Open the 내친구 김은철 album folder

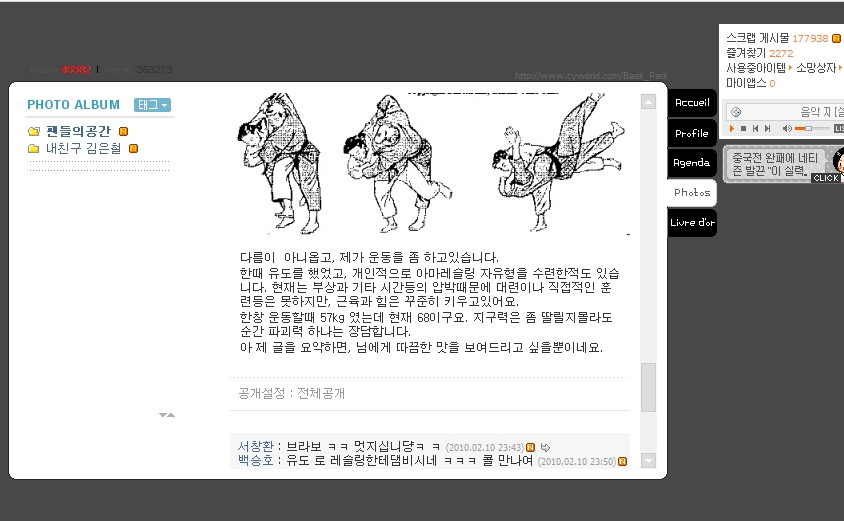[83, 149]
